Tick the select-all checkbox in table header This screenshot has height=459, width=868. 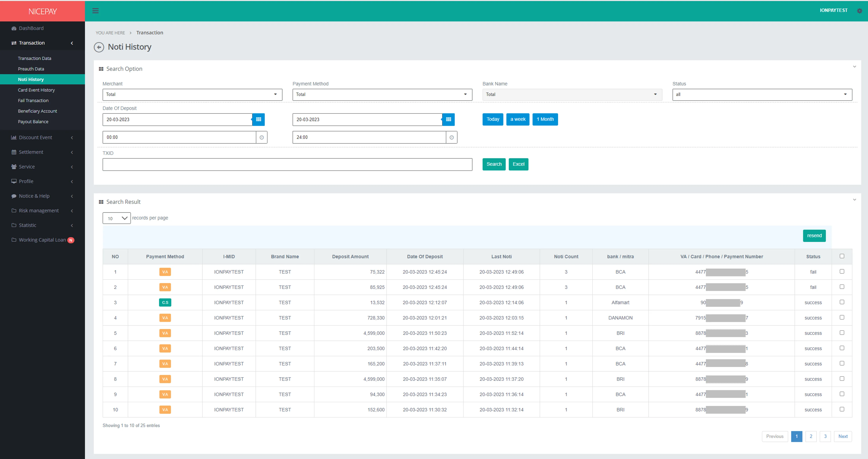coord(842,256)
